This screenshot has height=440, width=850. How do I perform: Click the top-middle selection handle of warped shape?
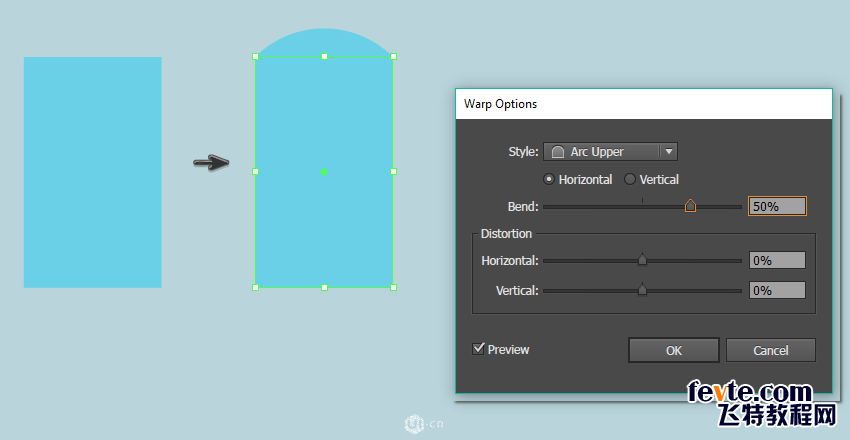click(x=324, y=56)
